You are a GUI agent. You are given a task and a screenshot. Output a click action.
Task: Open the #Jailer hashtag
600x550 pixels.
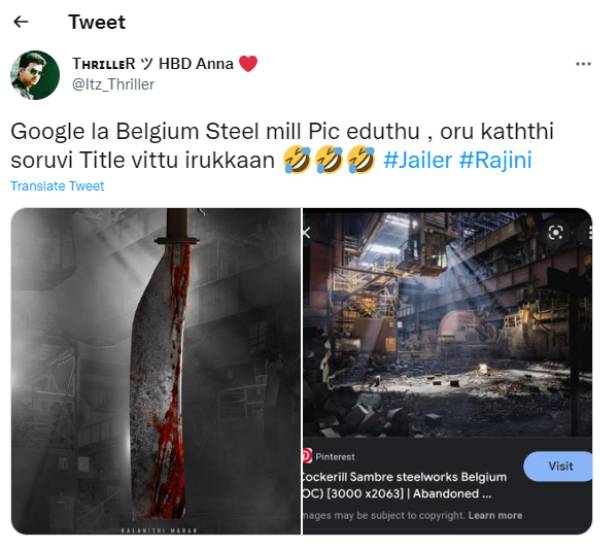[418, 160]
